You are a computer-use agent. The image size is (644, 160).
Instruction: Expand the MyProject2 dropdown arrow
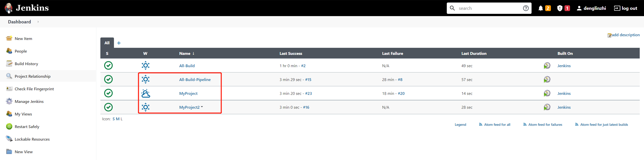[202, 107]
